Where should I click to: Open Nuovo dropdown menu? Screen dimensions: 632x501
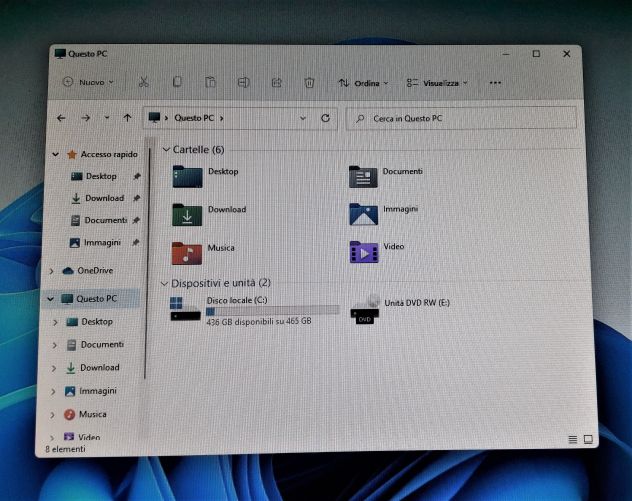(x=88, y=82)
